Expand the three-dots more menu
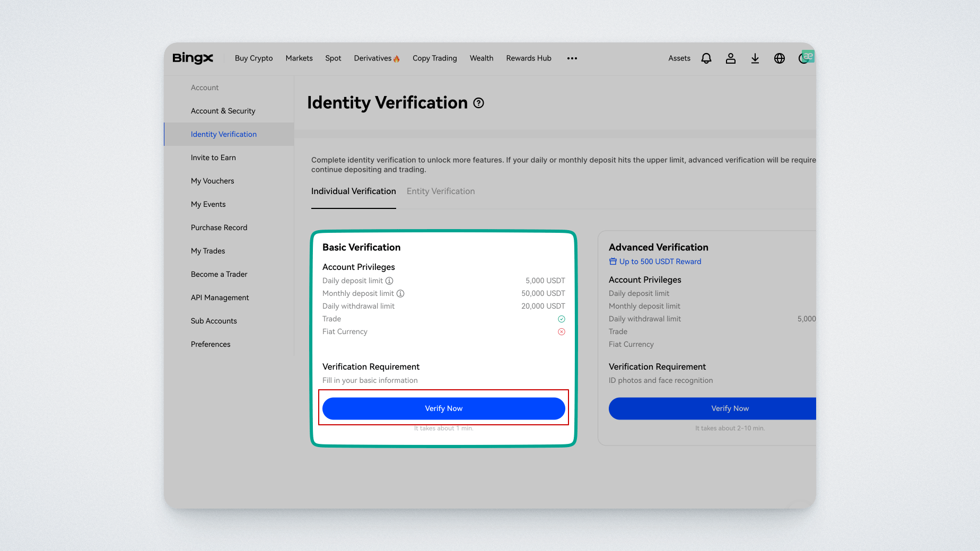This screenshot has height=551, width=980. click(x=572, y=58)
